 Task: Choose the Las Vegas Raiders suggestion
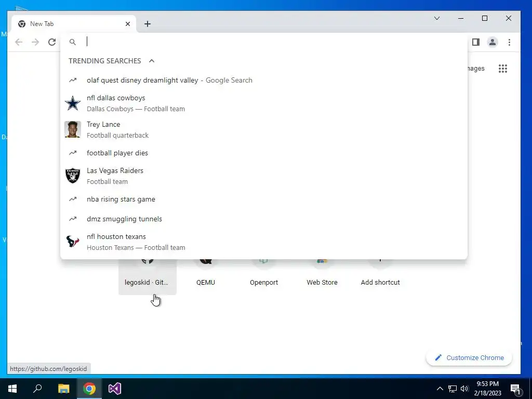(x=264, y=176)
